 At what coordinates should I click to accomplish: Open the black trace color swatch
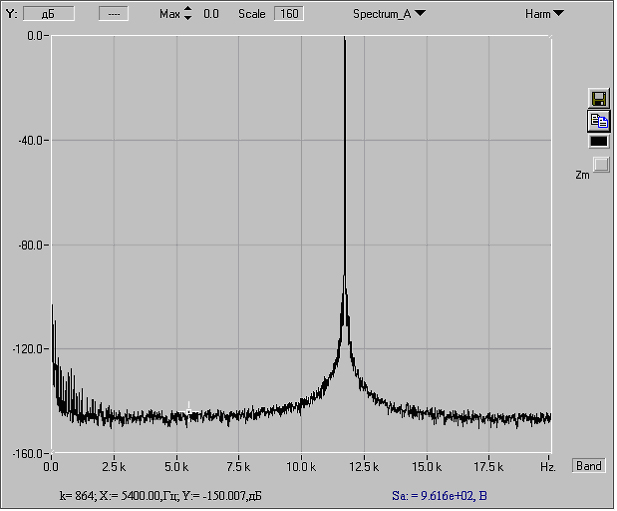pos(599,141)
